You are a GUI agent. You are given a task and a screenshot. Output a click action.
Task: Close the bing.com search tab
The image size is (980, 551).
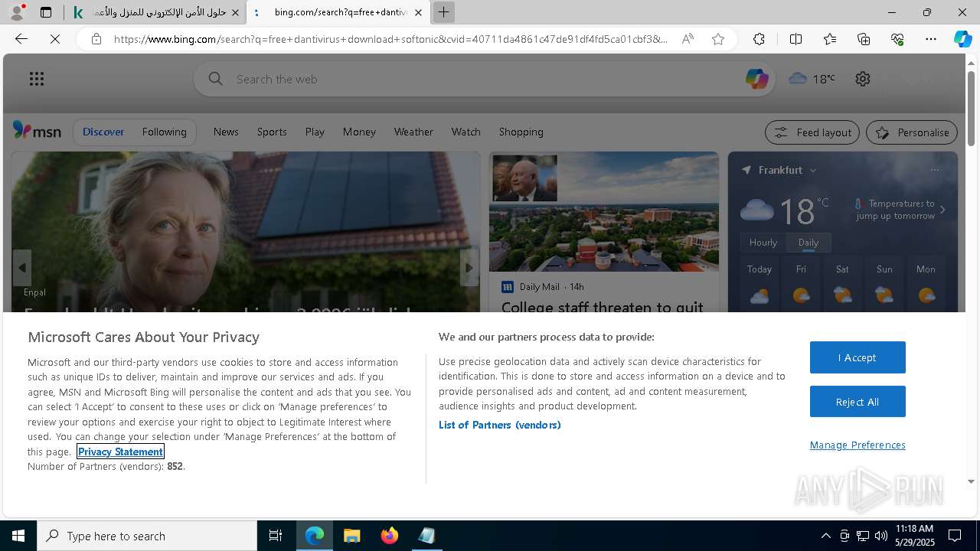pyautogui.click(x=418, y=12)
